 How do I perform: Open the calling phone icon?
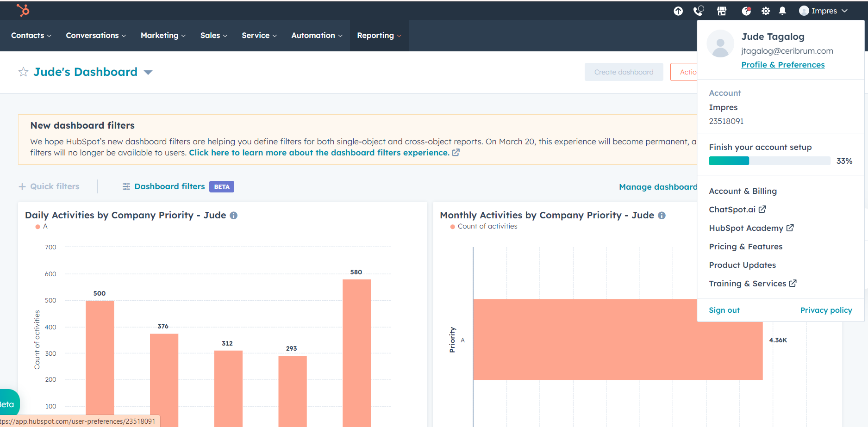click(x=699, y=11)
